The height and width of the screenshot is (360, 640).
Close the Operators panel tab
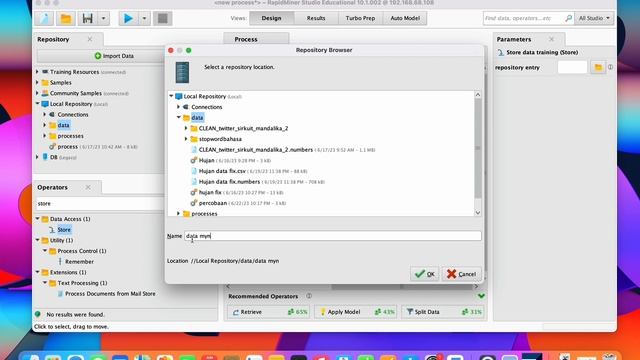click(x=88, y=187)
